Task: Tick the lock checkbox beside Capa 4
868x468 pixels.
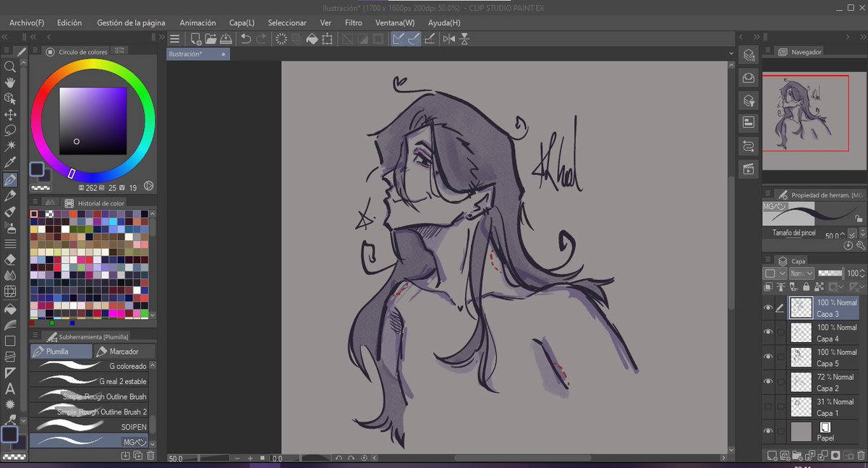Action: click(780, 333)
